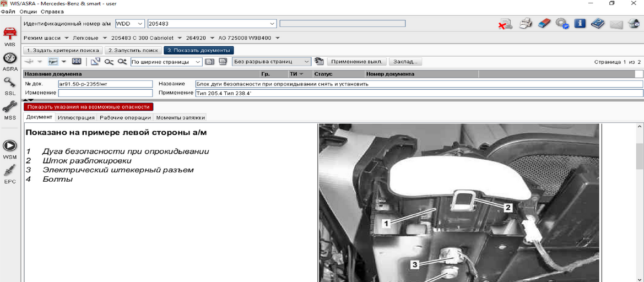Open the Опции menu
The image size is (644, 282).
click(29, 12)
